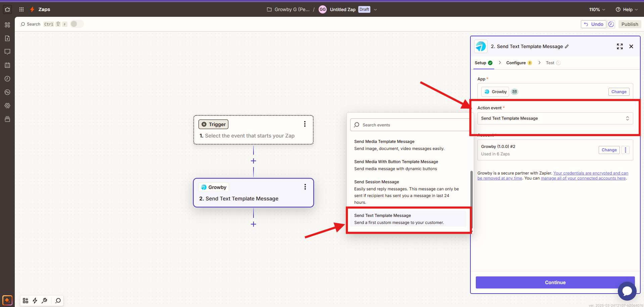
Task: Click the lightning bolt icon in bottom toolbar
Action: (35, 301)
